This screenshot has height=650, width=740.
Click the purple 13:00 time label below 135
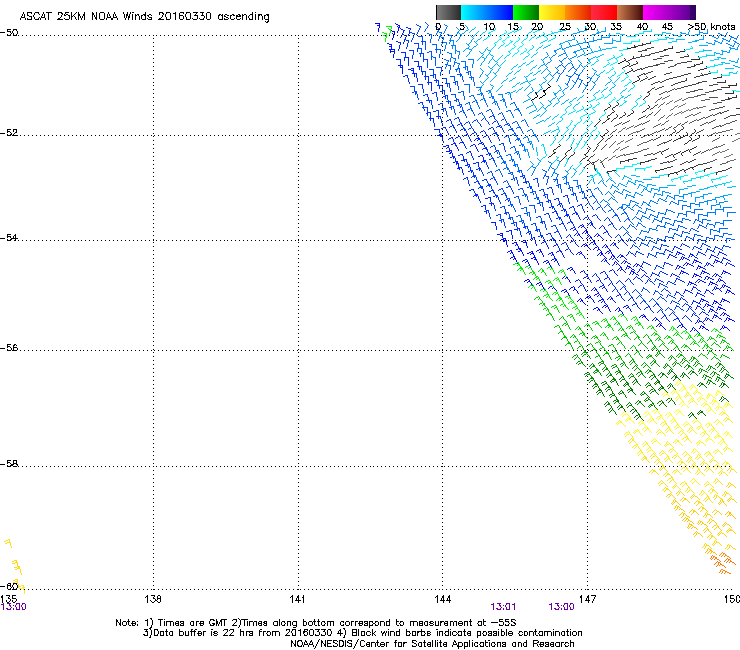(x=13, y=607)
